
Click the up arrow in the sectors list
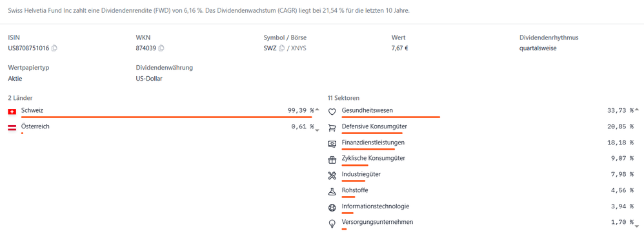(637, 109)
